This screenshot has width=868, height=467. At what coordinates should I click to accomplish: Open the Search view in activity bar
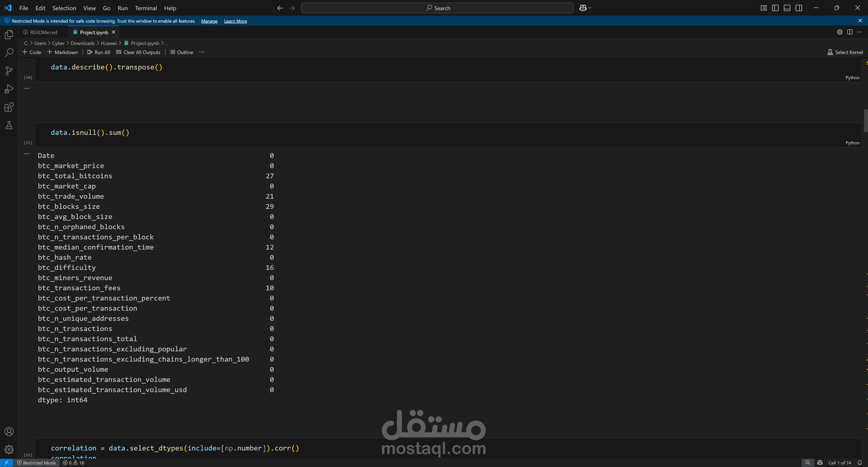click(9, 52)
